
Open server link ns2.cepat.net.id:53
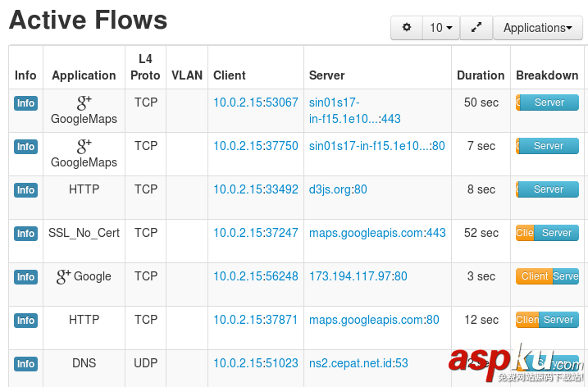(358, 363)
